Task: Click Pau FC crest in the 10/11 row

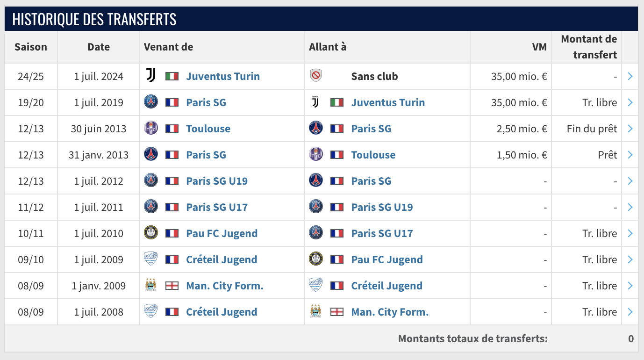Action: pyautogui.click(x=151, y=233)
